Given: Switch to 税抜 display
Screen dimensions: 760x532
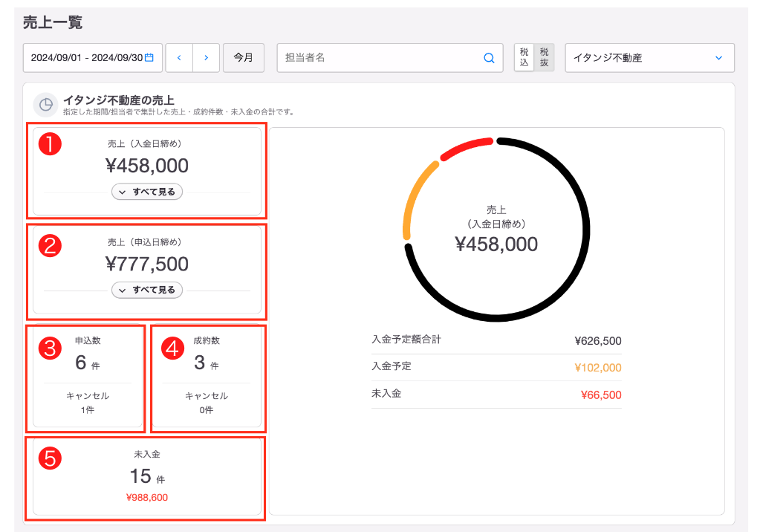Looking at the screenshot, I should click(x=544, y=58).
